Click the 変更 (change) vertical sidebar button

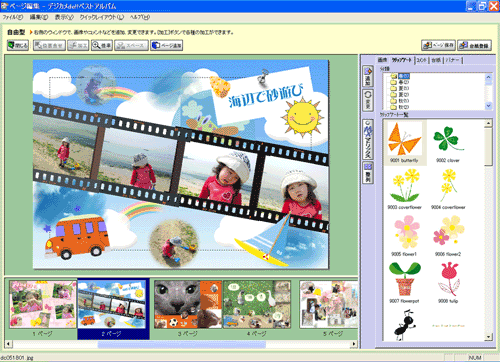click(368, 100)
